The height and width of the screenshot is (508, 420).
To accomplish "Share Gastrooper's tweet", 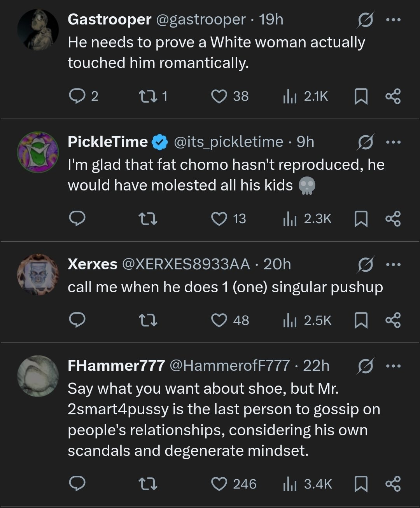I will coord(393,96).
